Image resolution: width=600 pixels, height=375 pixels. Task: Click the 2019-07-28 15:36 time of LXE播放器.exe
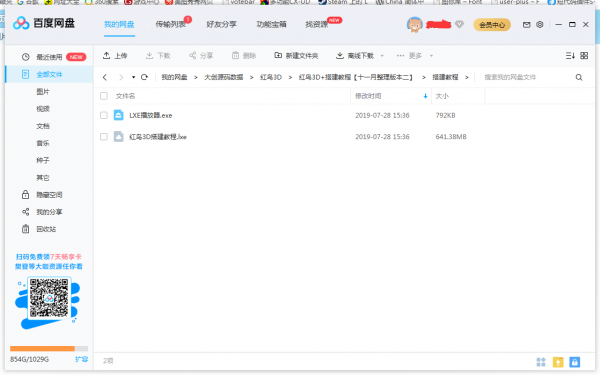[x=382, y=115]
